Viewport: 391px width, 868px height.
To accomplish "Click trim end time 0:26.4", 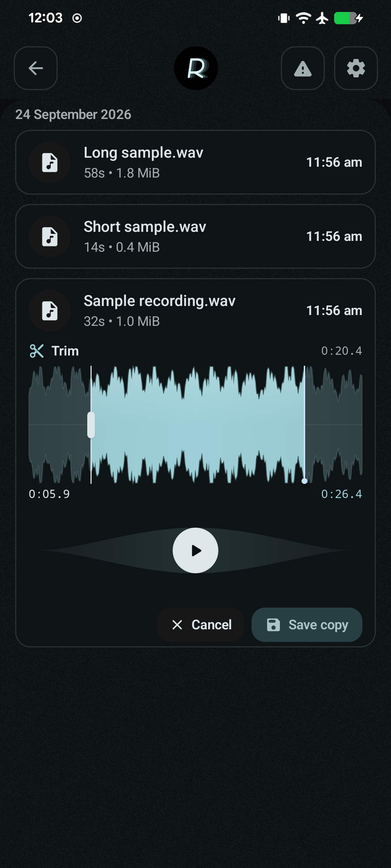I will [x=341, y=494].
